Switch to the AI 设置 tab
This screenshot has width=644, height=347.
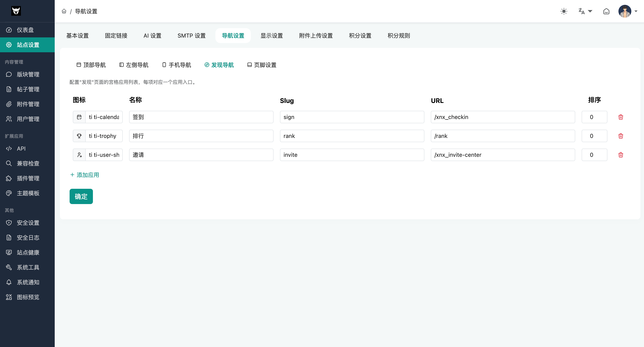click(152, 36)
